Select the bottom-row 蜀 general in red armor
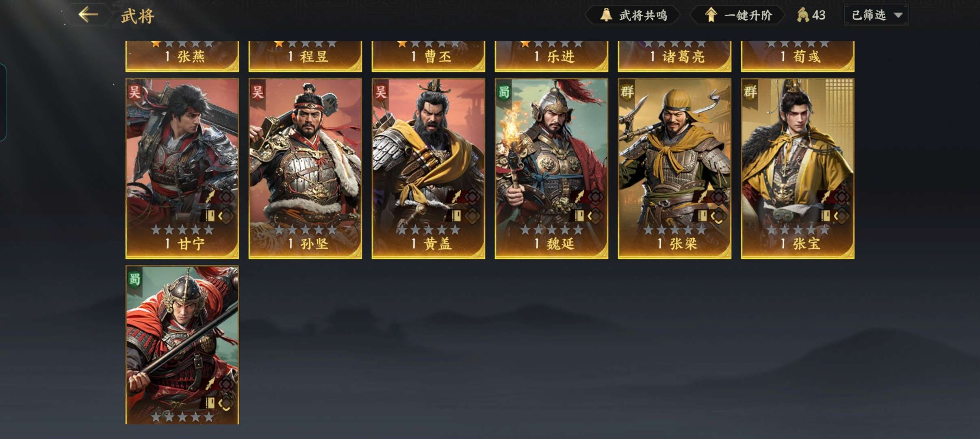Screen dimensions: 980x439 182,345
